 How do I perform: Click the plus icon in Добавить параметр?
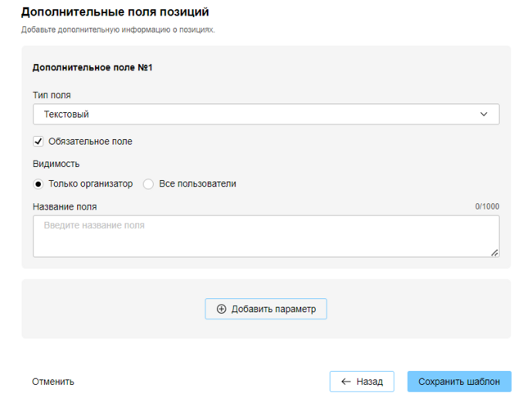click(221, 309)
